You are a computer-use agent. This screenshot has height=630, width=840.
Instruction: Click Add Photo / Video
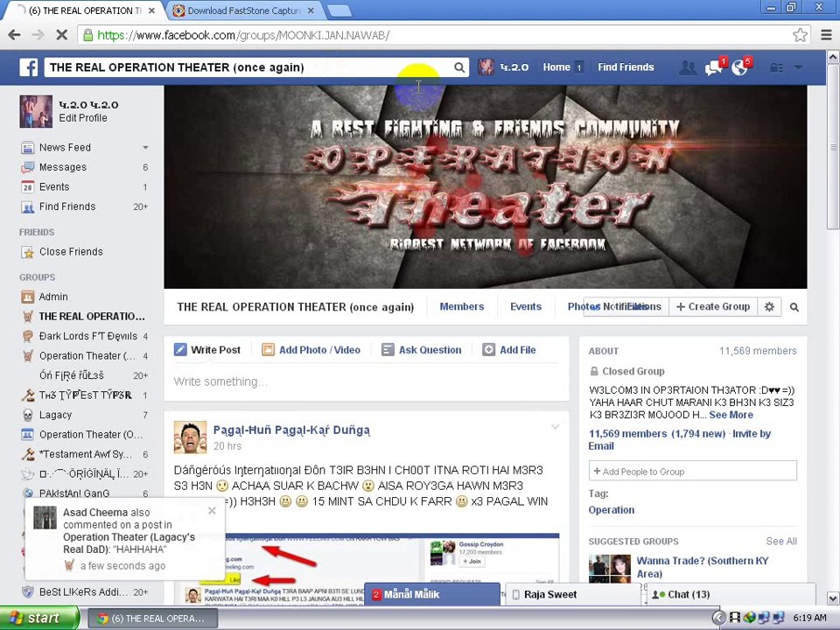(311, 350)
